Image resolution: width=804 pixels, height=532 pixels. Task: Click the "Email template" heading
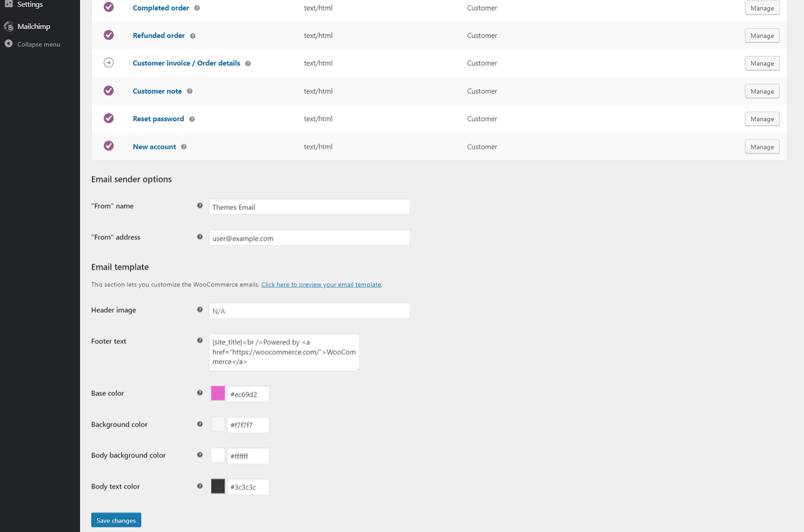120,267
